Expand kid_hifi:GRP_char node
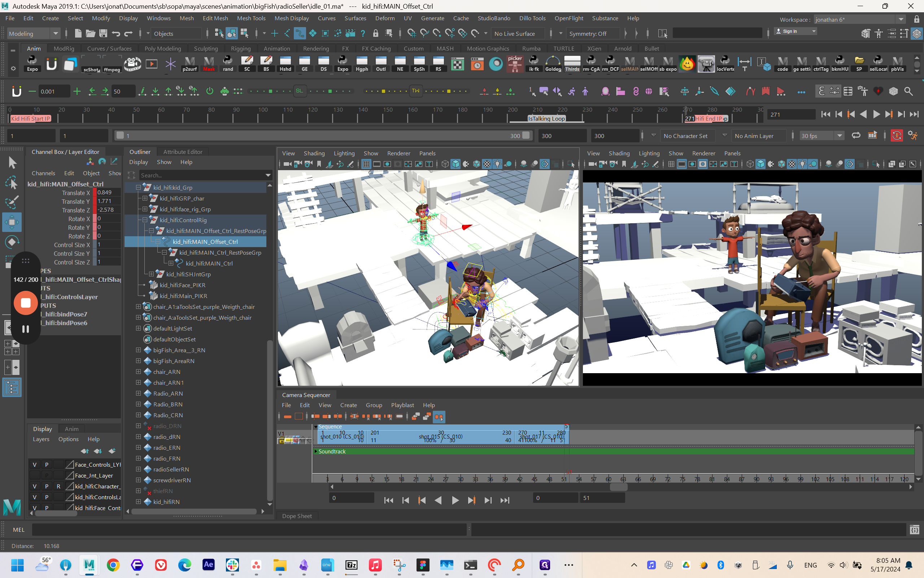The height and width of the screenshot is (578, 924). 145,198
